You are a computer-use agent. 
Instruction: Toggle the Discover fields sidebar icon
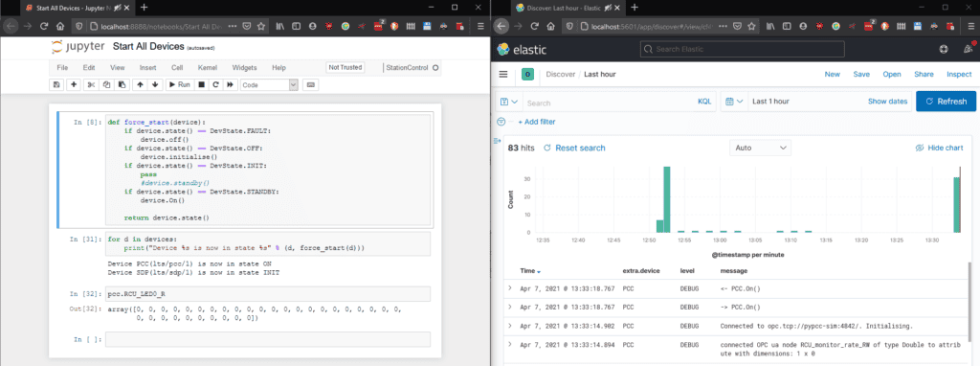click(x=498, y=140)
